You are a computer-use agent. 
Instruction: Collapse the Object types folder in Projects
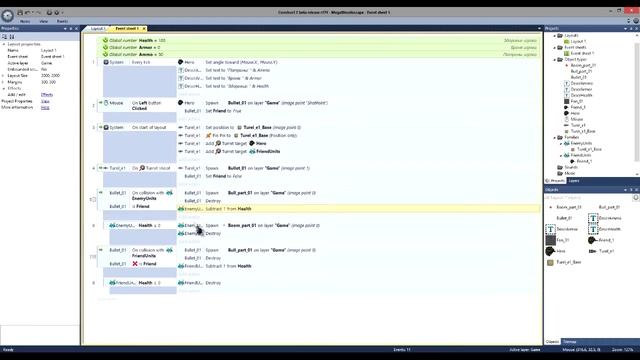click(x=555, y=60)
